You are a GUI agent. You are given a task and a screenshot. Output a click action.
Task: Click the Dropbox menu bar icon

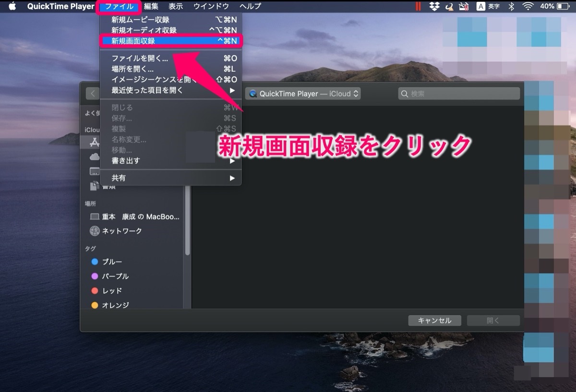coord(434,6)
